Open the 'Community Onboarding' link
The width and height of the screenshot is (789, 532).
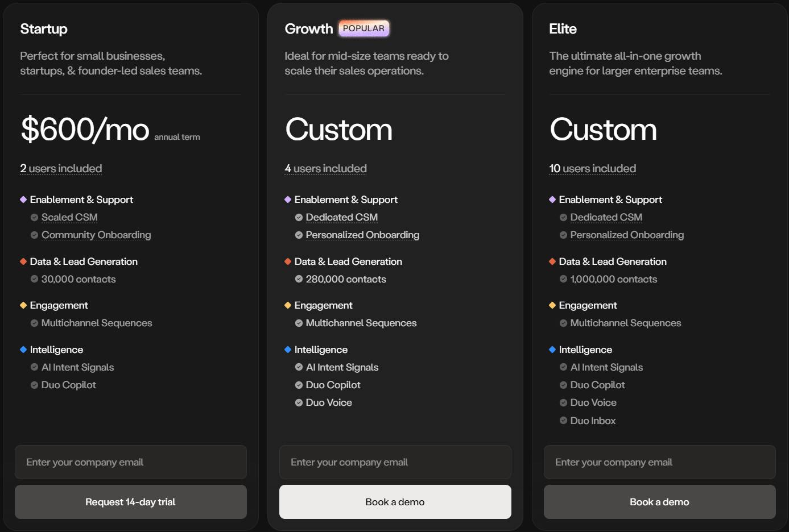click(x=96, y=235)
